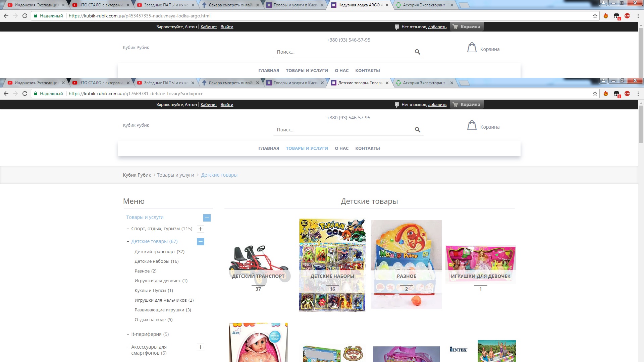Open Детский транспорт (37) subcategory
The image size is (644, 362).
click(160, 251)
